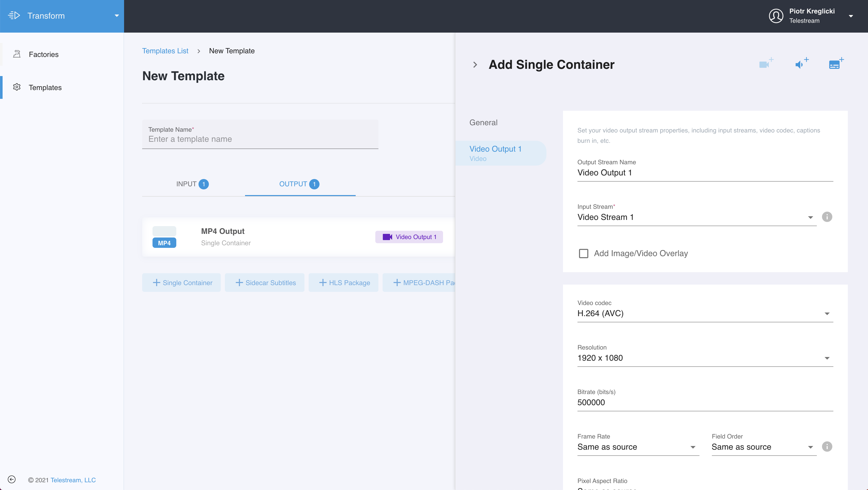Image resolution: width=868 pixels, height=490 pixels.
Task: Click the MP4 format badge
Action: (164, 242)
